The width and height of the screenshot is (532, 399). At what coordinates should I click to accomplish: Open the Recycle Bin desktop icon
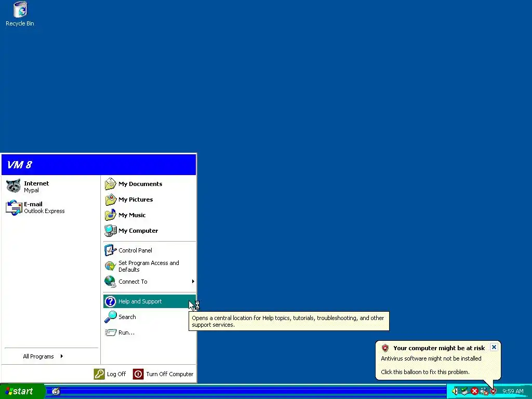[x=20, y=14]
